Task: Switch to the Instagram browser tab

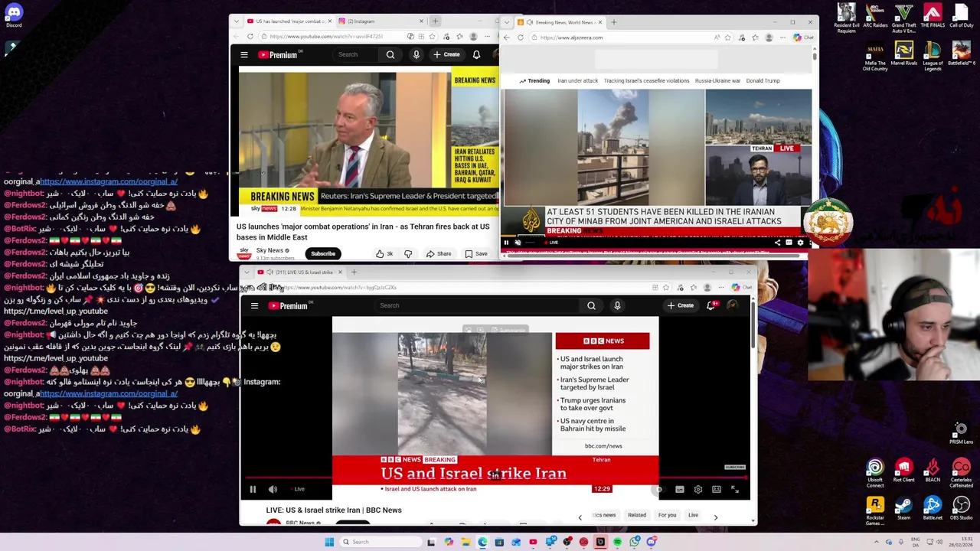Action: pos(380,21)
